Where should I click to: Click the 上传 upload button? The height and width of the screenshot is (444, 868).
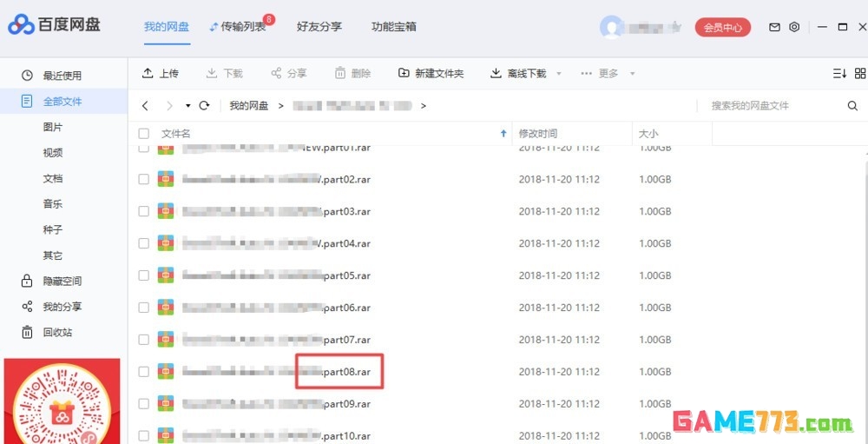pyautogui.click(x=161, y=73)
